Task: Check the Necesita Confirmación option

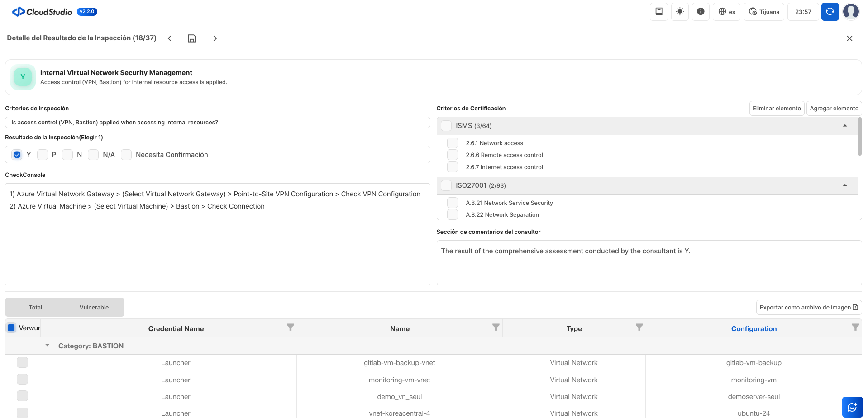Action: point(126,155)
